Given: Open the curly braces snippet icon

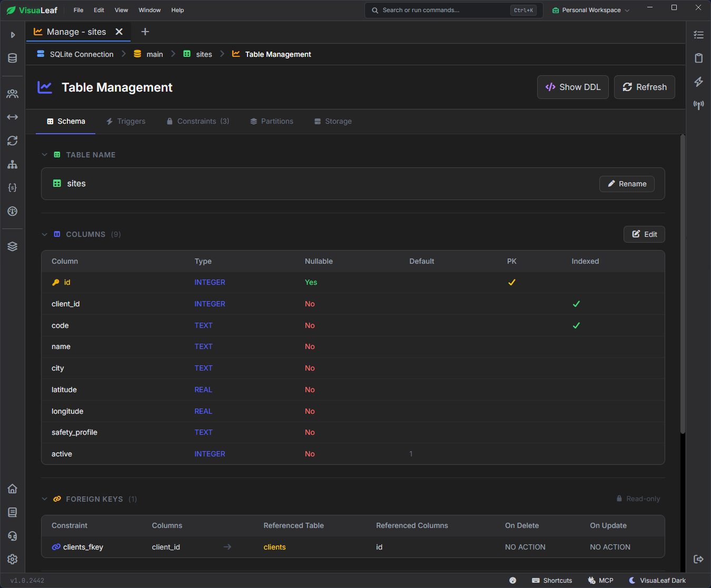Looking at the screenshot, I should [x=13, y=187].
